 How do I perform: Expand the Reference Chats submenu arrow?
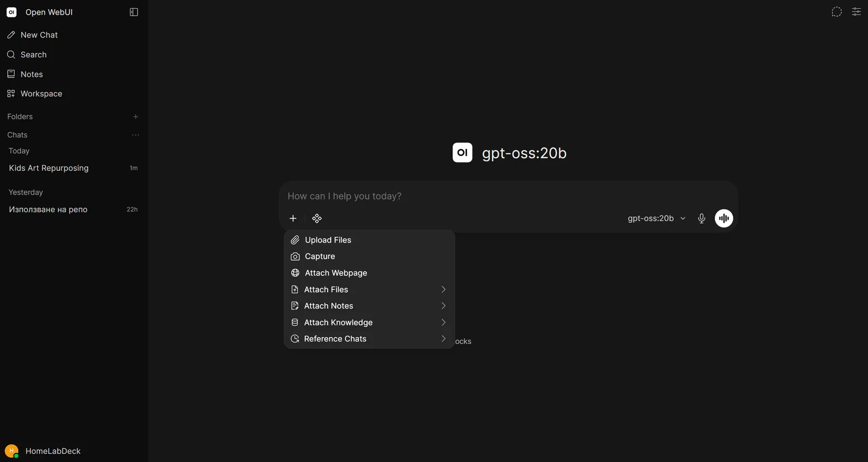click(x=443, y=339)
